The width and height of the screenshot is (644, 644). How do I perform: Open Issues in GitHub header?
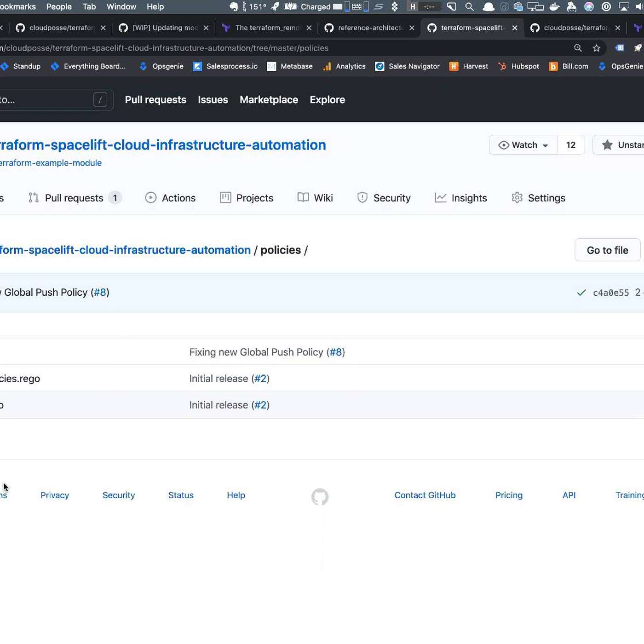coord(213,100)
